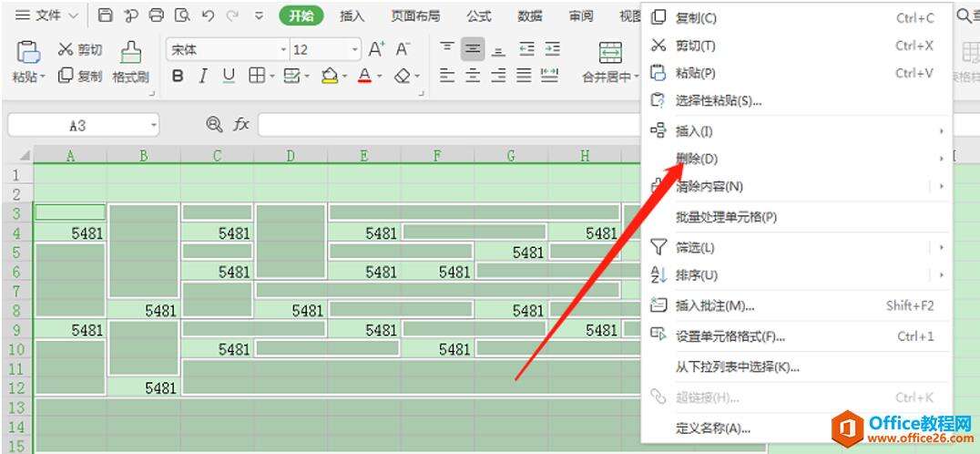Screen dimensions: 980x454
Task: Click the top align icon
Action: coord(447,49)
